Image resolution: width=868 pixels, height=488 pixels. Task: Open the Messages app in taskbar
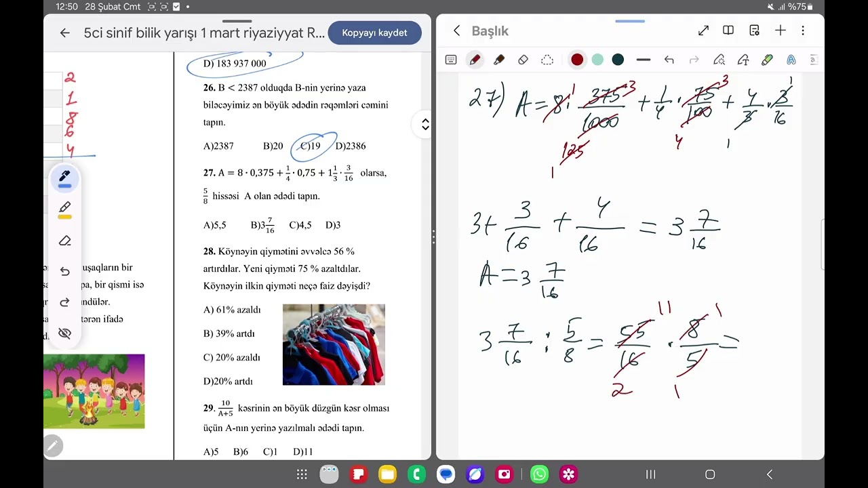point(446,474)
